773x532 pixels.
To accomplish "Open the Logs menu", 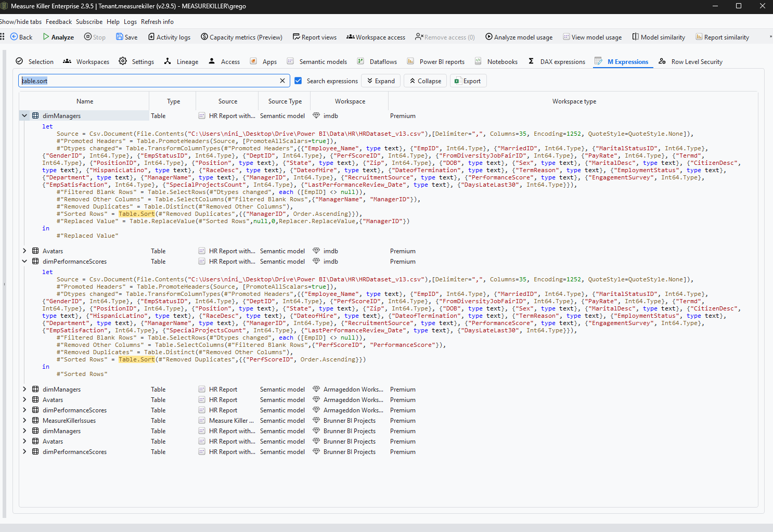I will pyautogui.click(x=130, y=22).
